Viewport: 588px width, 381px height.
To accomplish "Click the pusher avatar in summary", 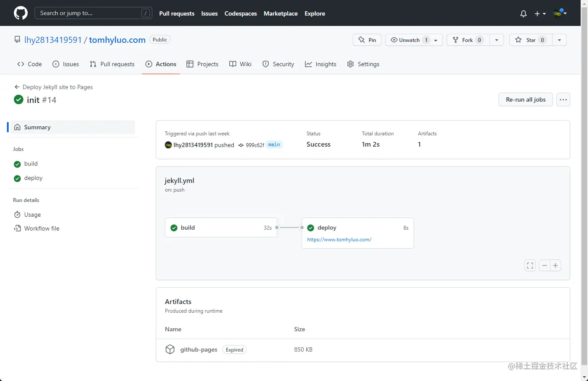I will (168, 145).
